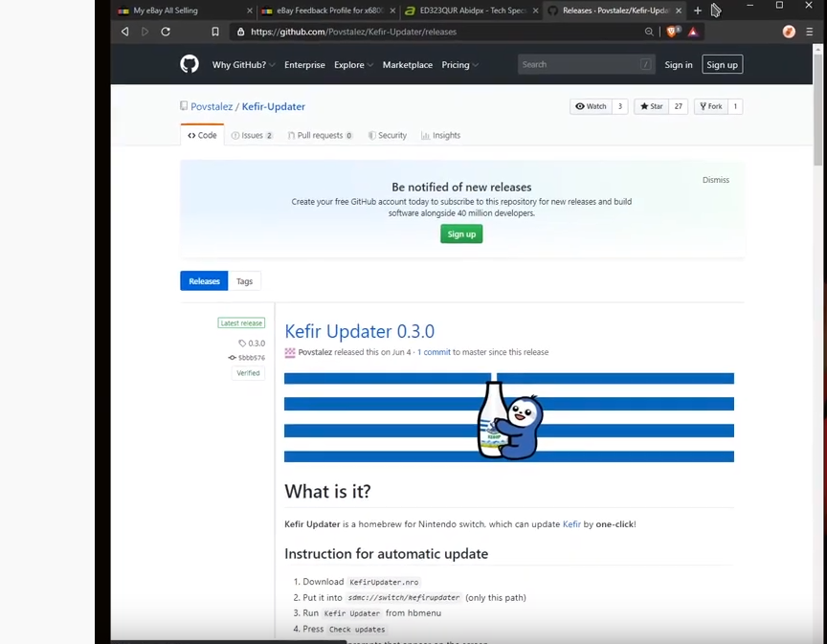The image size is (827, 644).
Task: Open the 1 commit link
Action: coord(434,352)
